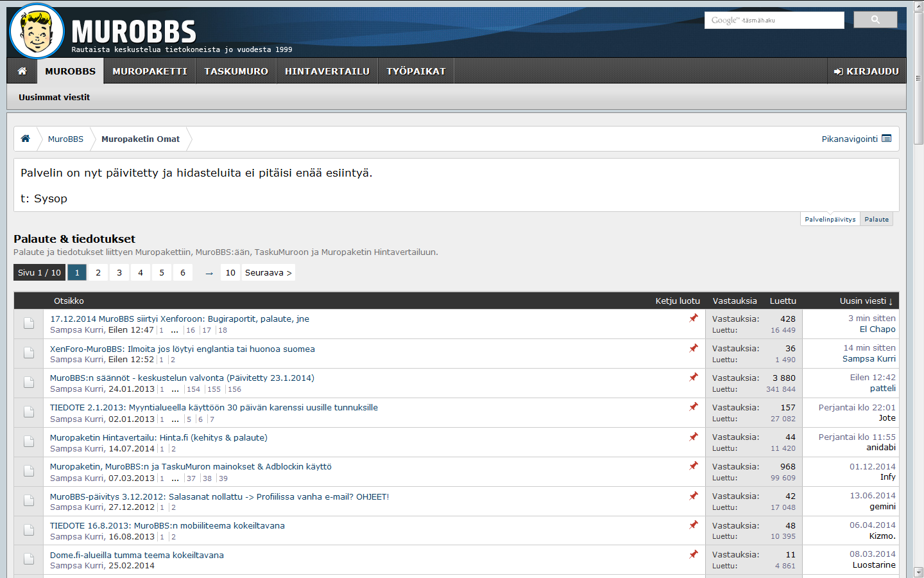
Task: Go to page 2 of the forum
Action: [x=98, y=272]
